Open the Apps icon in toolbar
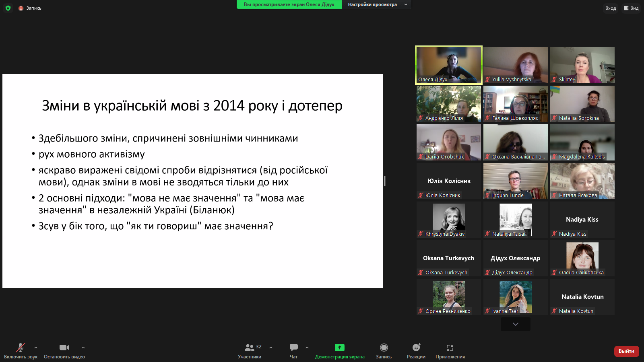 pos(450,348)
